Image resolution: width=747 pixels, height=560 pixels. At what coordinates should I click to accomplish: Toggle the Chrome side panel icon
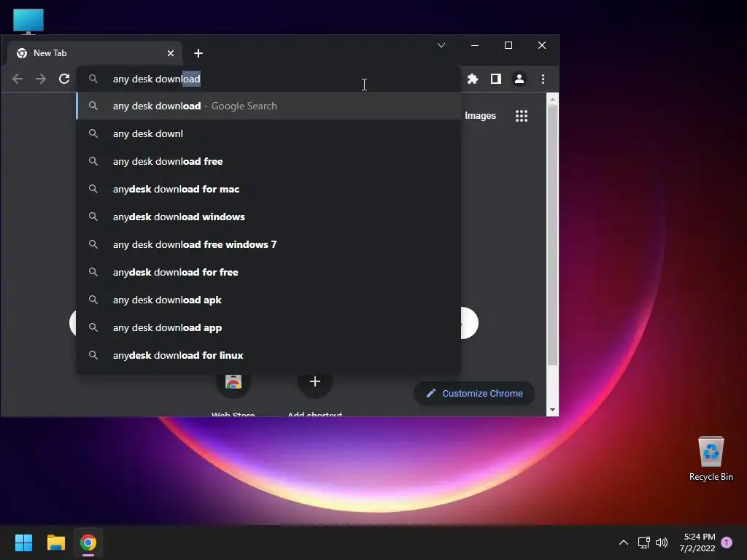[496, 79]
